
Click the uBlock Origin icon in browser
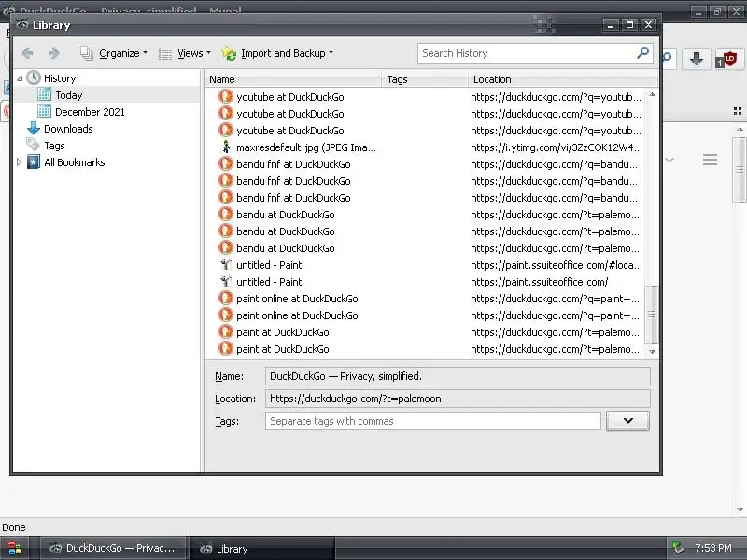pyautogui.click(x=729, y=59)
